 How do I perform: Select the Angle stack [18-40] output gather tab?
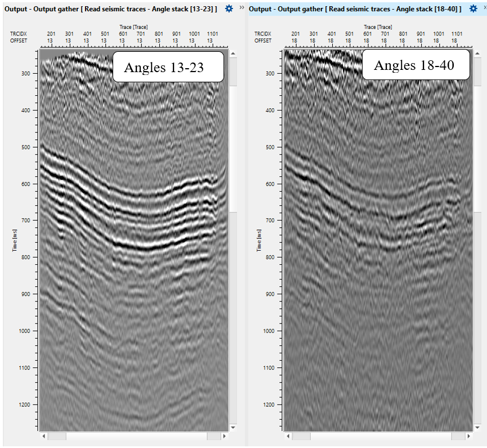point(355,9)
